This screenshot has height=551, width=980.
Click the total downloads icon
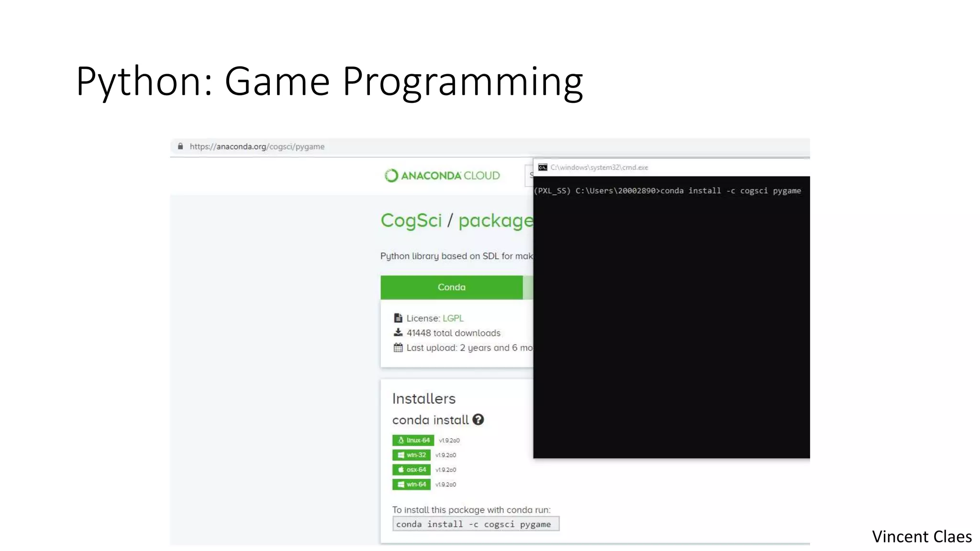(x=398, y=332)
